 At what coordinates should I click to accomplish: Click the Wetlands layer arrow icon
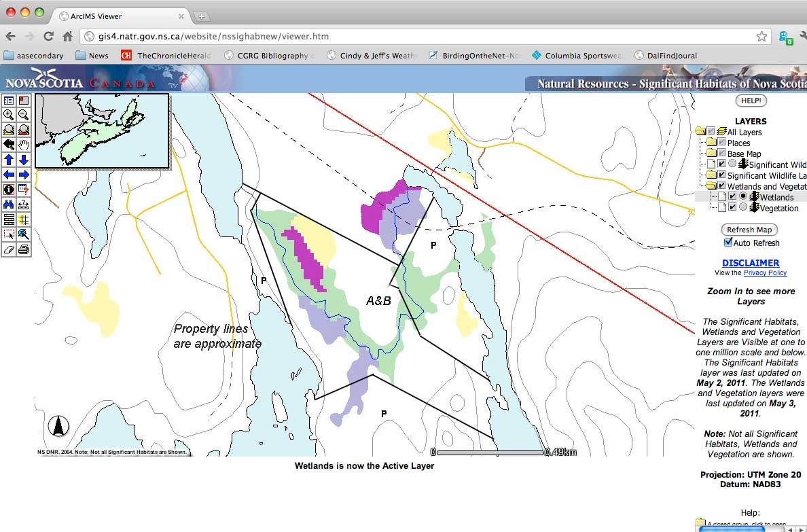754,197
